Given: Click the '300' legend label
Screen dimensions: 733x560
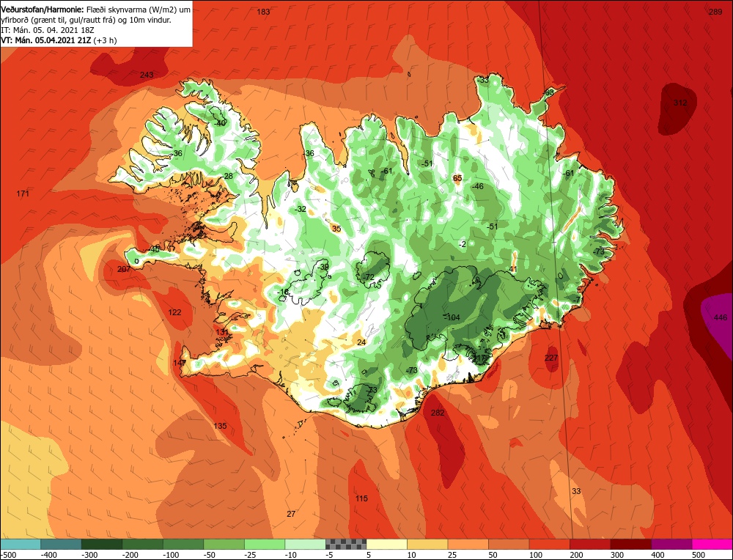Looking at the screenshot, I should tap(617, 555).
